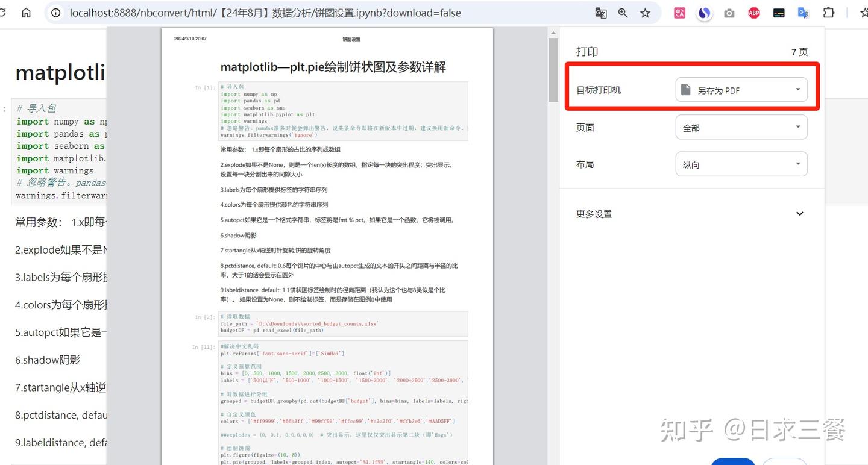The image size is (868, 465).
Task: Click the Home icon in the browser toolbar
Action: click(x=25, y=13)
